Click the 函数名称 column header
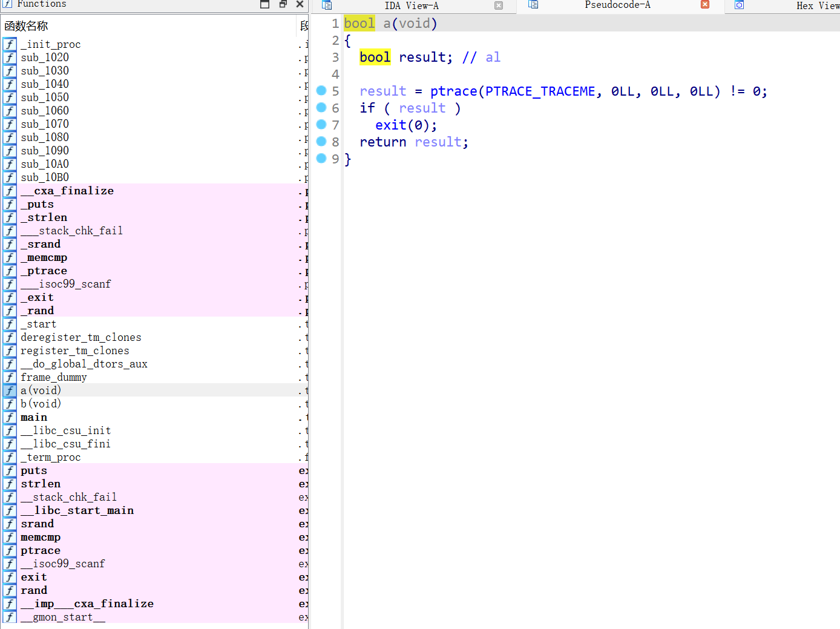The height and width of the screenshot is (629, 840). (x=26, y=26)
